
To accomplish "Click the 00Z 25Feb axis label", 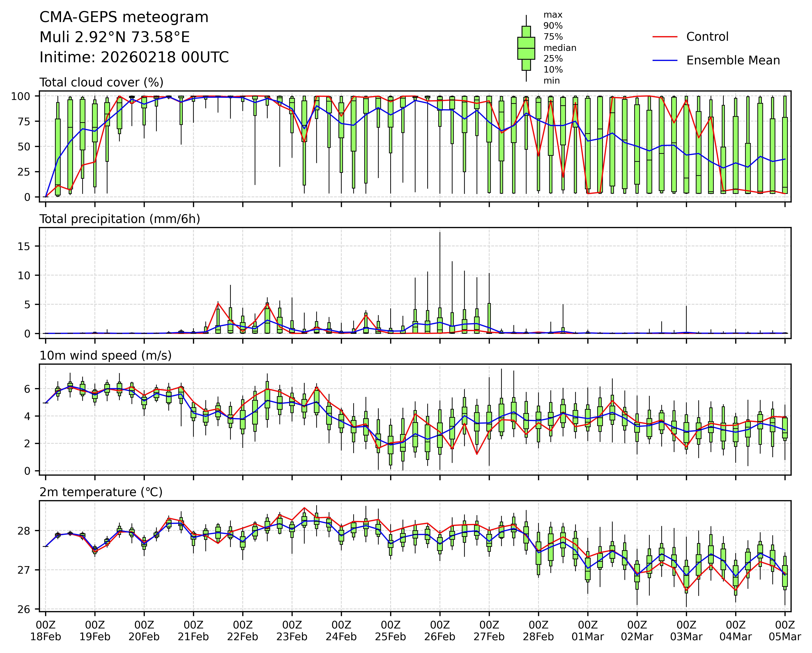I will point(391,631).
